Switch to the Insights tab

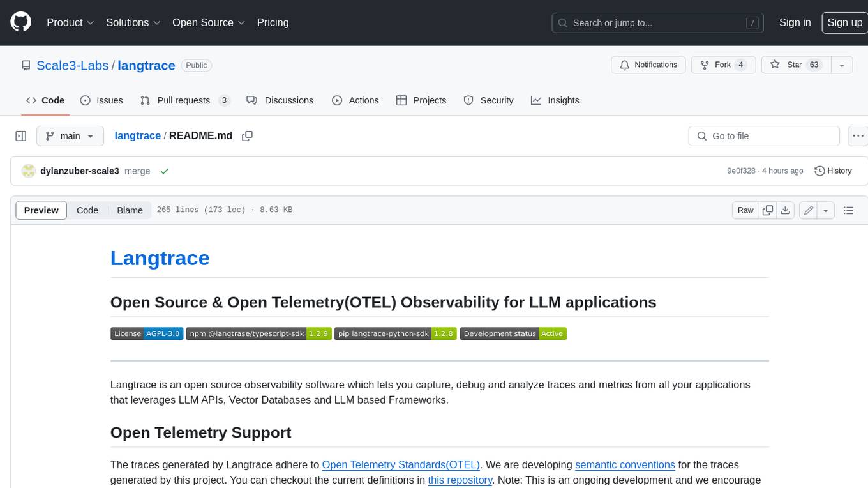click(555, 100)
